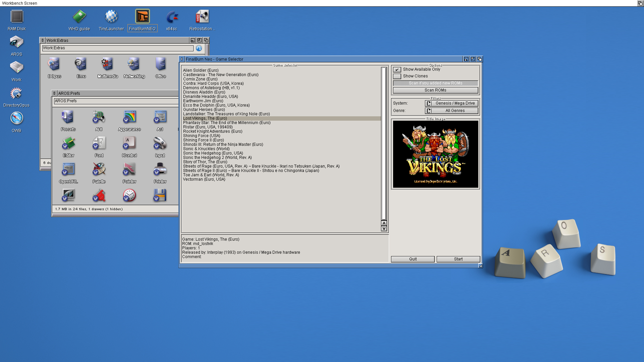Click the Work:Extras path field
The width and height of the screenshot is (644, 362).
click(118, 48)
